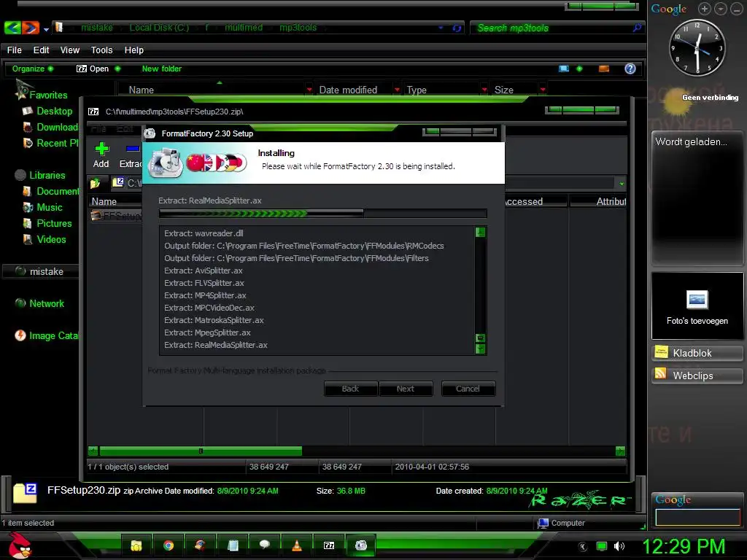Click the orange Forward arrow in Explorer
The height and width of the screenshot is (560, 747).
click(x=30, y=28)
